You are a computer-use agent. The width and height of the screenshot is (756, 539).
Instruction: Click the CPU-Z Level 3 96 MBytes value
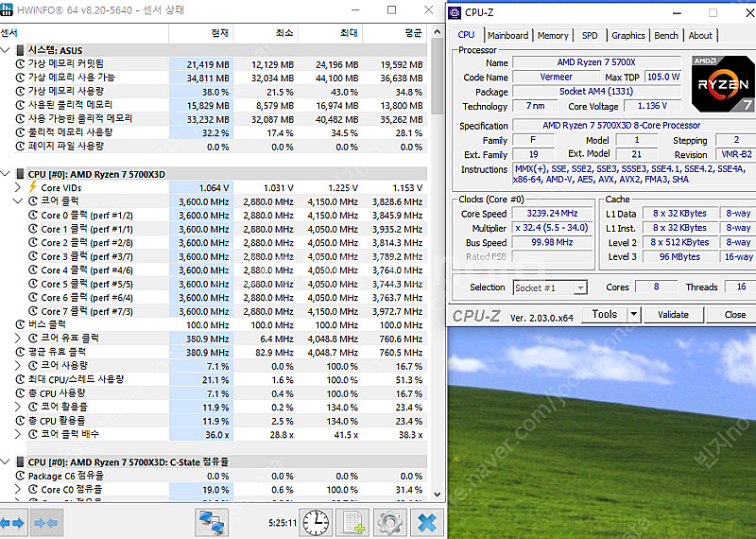[679, 256]
